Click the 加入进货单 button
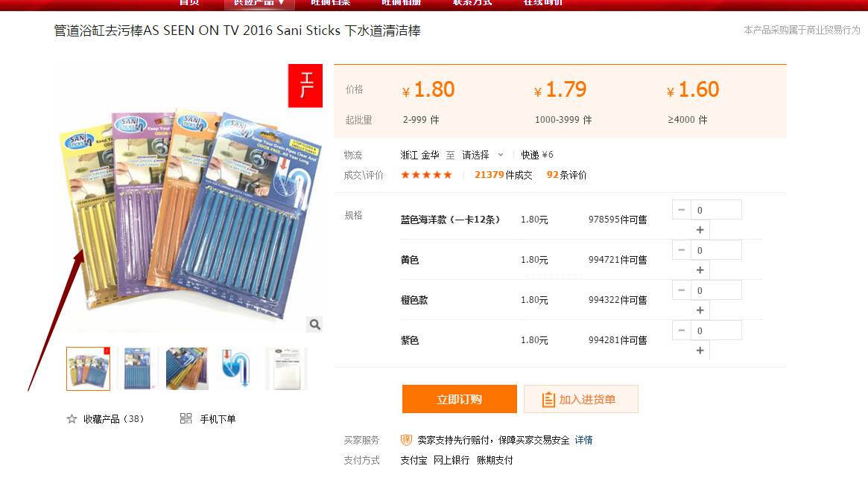Screen dimensions: 868x492 (580, 399)
